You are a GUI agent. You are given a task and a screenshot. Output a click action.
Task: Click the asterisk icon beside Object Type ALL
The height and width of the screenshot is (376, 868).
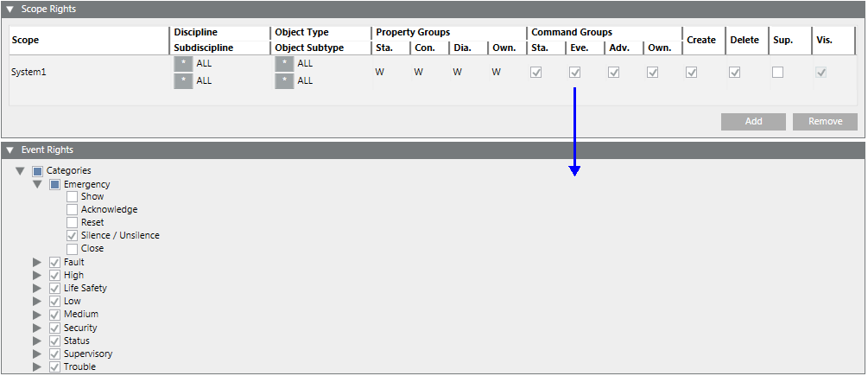coord(283,64)
